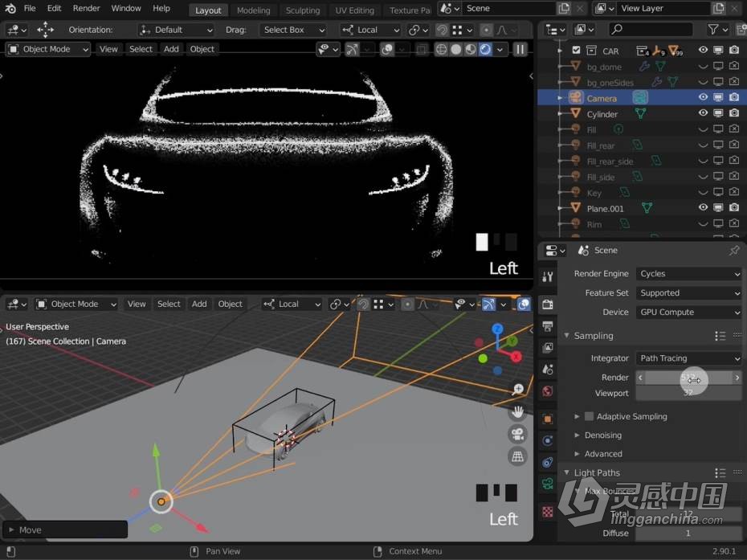This screenshot has width=747, height=560.
Task: Open the Window menu
Action: click(x=126, y=8)
